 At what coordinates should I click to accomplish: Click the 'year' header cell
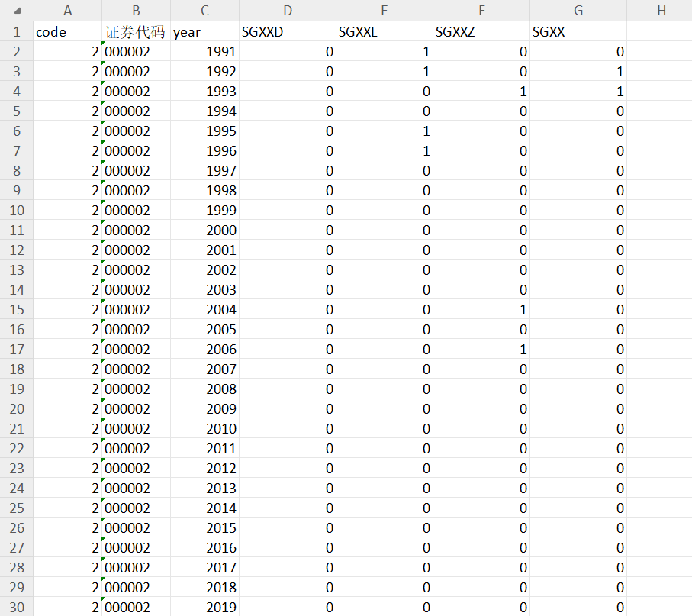[x=204, y=32]
